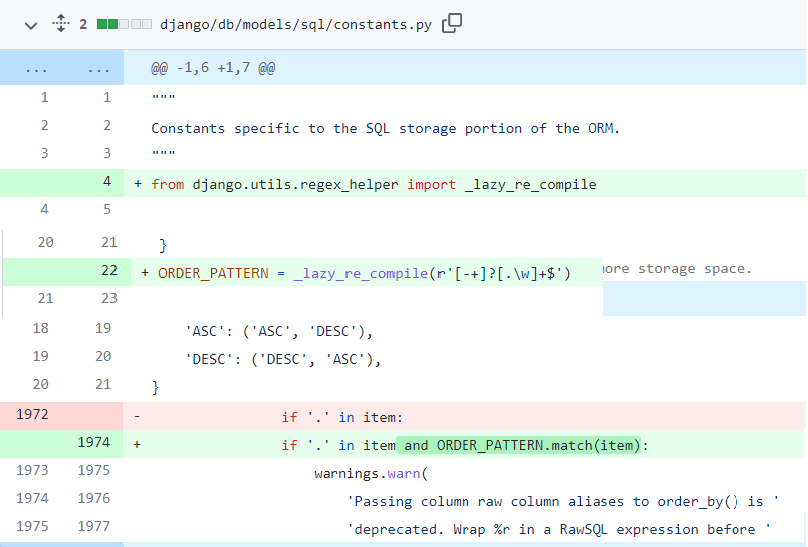The height and width of the screenshot is (547, 808).
Task: Expand all lines with the arrows icon
Action: click(x=61, y=24)
